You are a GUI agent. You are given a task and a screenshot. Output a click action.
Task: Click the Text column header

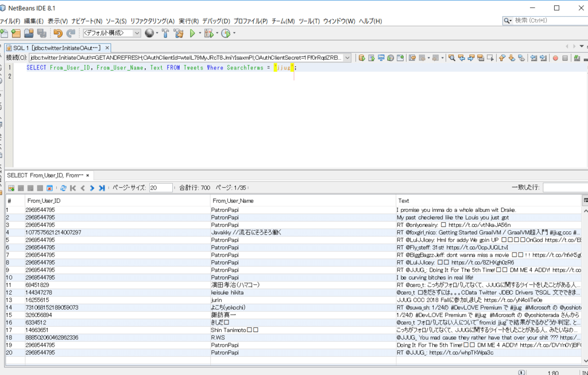404,200
